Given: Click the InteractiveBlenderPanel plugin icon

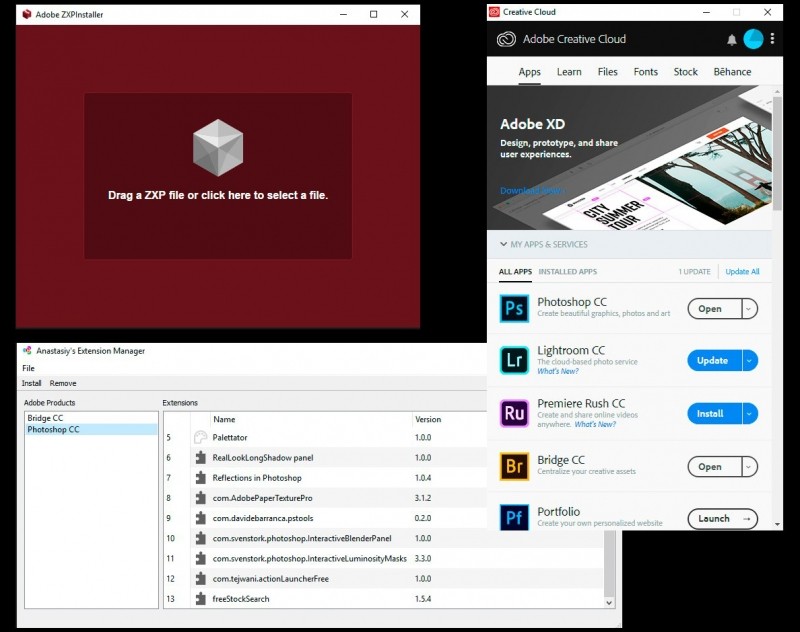Looking at the screenshot, I should tap(201, 538).
